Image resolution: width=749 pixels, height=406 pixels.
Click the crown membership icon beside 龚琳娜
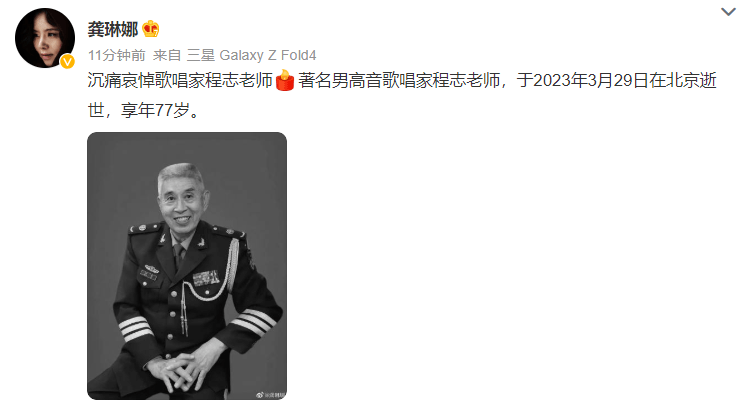(x=151, y=29)
